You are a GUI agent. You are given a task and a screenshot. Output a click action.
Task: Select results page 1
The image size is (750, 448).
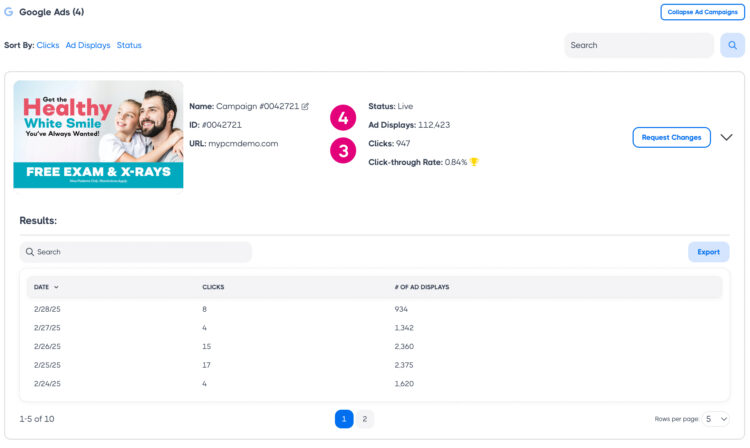coord(344,419)
